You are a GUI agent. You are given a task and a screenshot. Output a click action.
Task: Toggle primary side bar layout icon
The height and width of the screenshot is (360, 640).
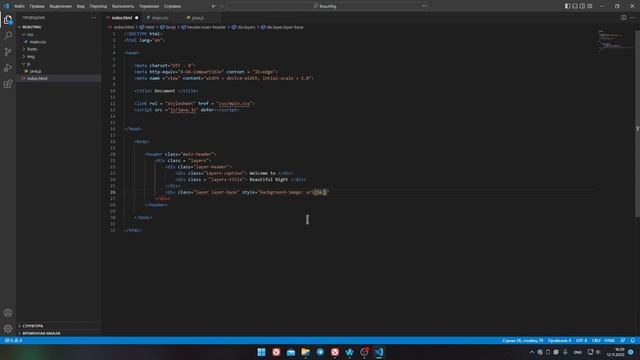tap(567, 6)
